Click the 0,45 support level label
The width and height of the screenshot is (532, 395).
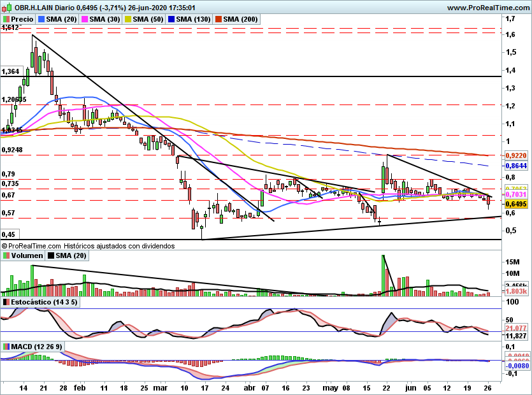[10, 234]
